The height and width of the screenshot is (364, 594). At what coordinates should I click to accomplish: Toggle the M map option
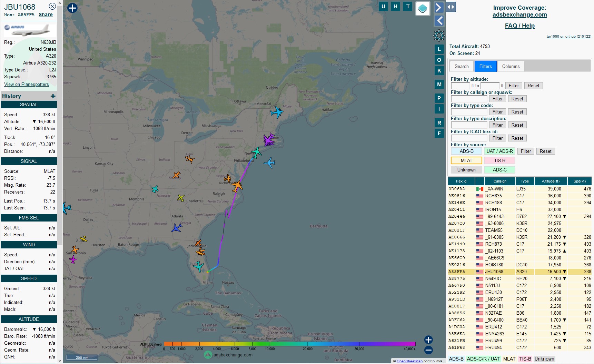click(x=439, y=84)
